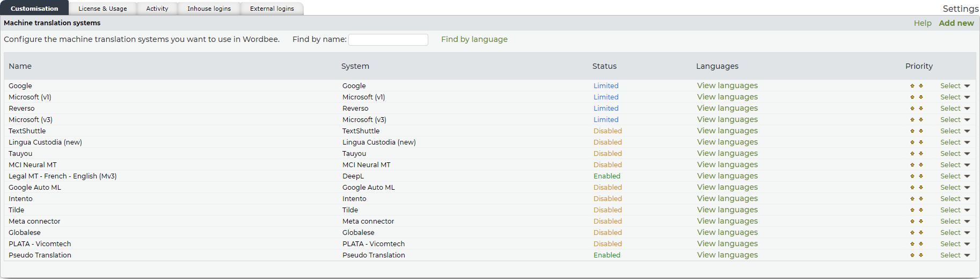Move Google up in priority

[912, 86]
